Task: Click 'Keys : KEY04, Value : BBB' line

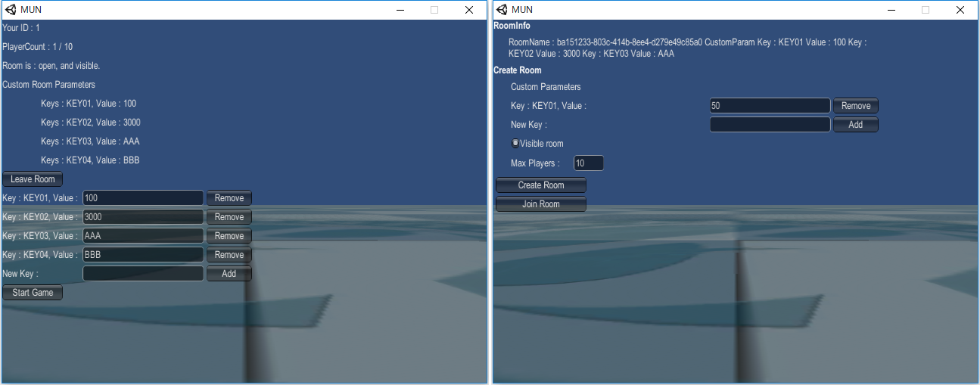Action: click(90, 160)
